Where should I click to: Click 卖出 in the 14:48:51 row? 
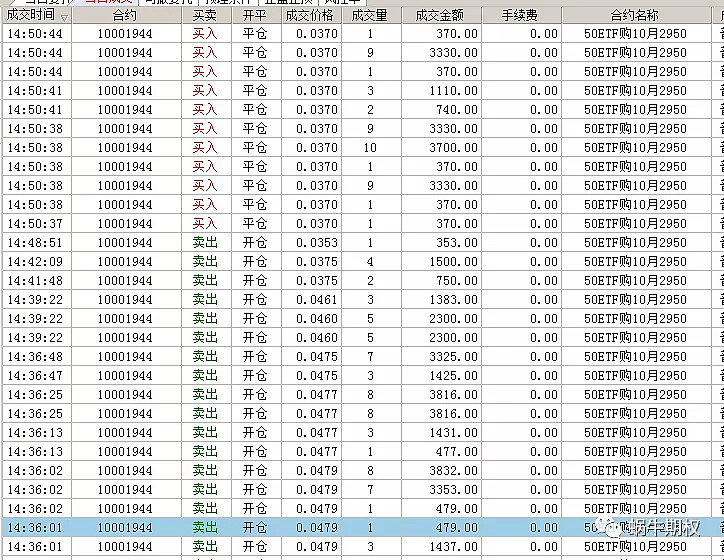(x=205, y=243)
